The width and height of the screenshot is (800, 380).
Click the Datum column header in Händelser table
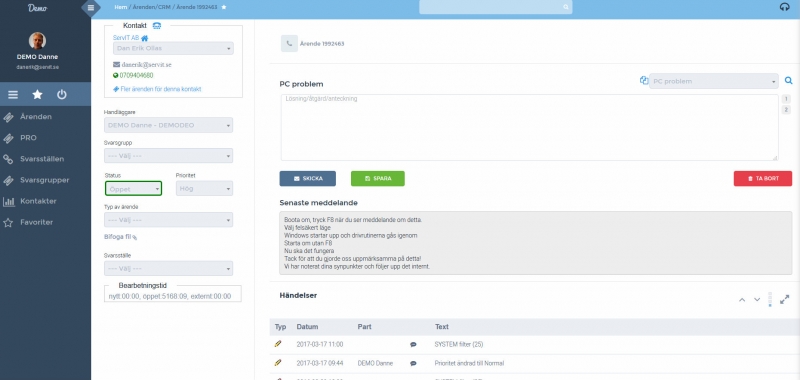[307, 327]
